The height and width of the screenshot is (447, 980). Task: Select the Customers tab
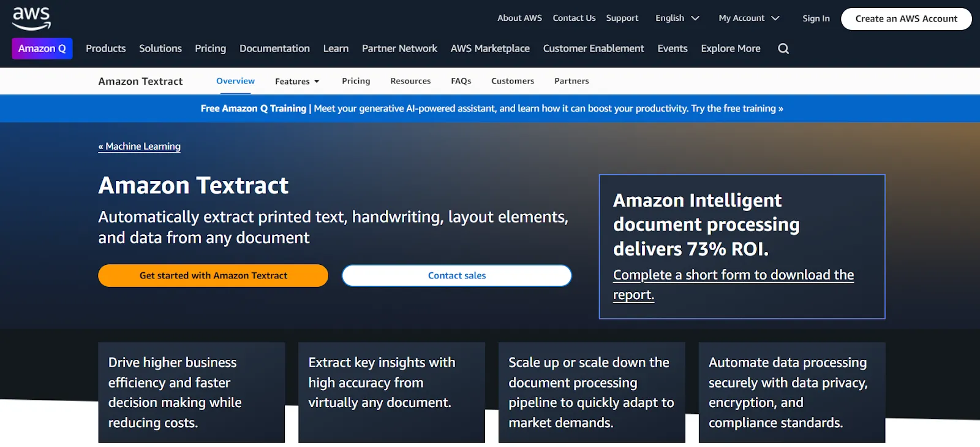point(513,81)
